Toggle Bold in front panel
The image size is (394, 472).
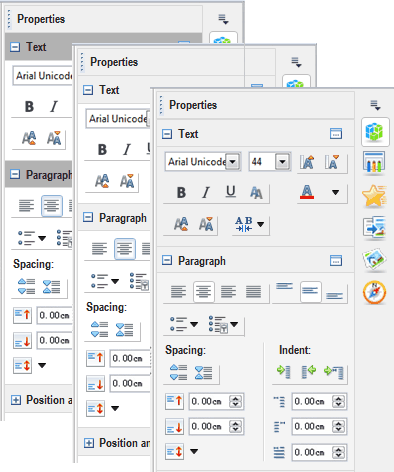pos(181,193)
